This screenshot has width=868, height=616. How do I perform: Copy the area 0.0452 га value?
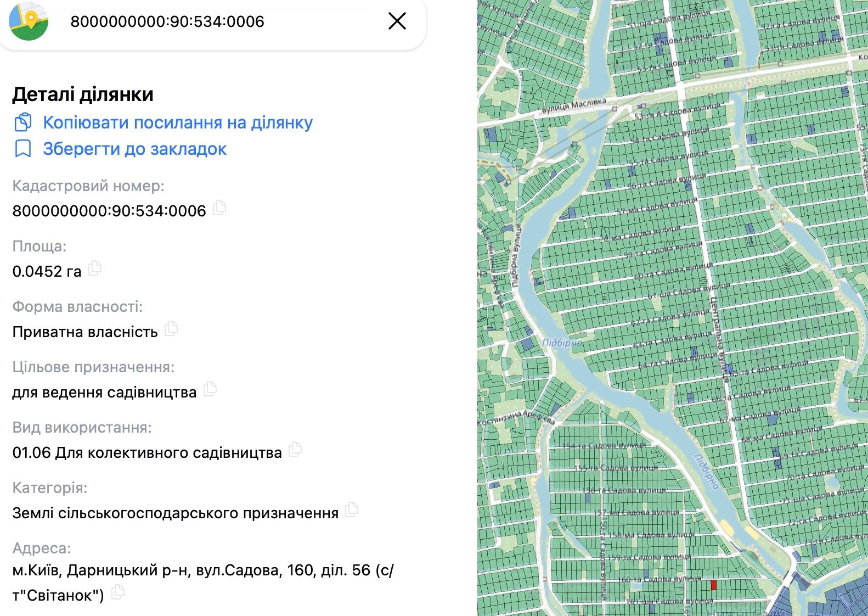(95, 268)
